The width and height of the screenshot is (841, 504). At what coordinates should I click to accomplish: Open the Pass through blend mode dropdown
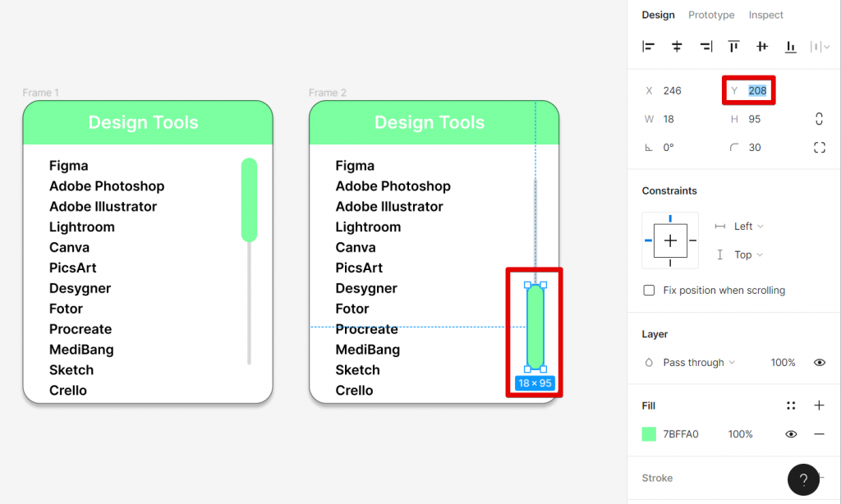point(694,362)
